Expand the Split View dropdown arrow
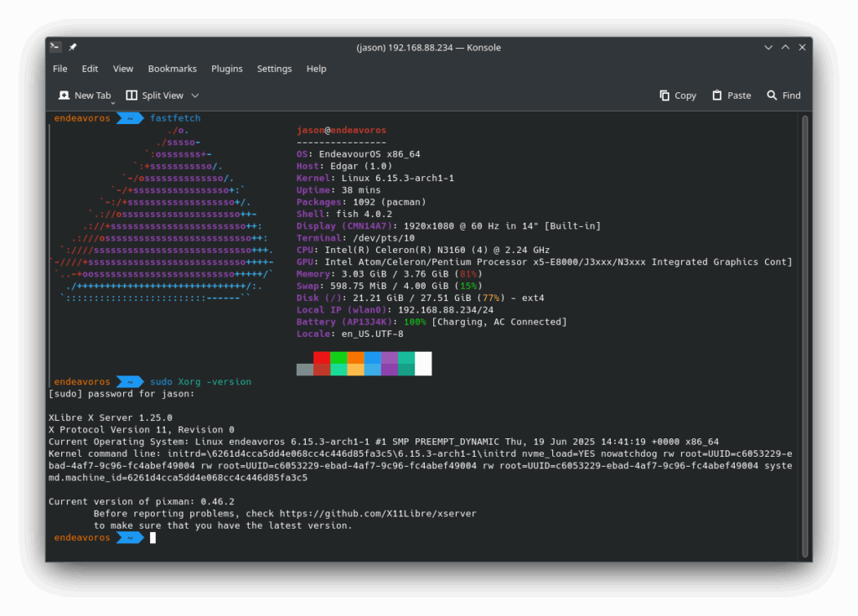Image resolution: width=858 pixels, height=616 pixels. tap(194, 96)
